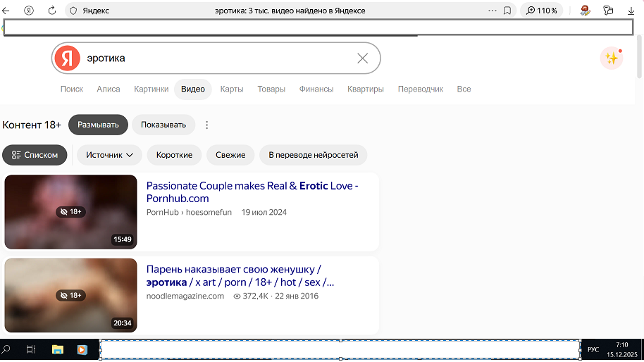Click into the search input field
The height and width of the screenshot is (362, 644).
(218, 58)
